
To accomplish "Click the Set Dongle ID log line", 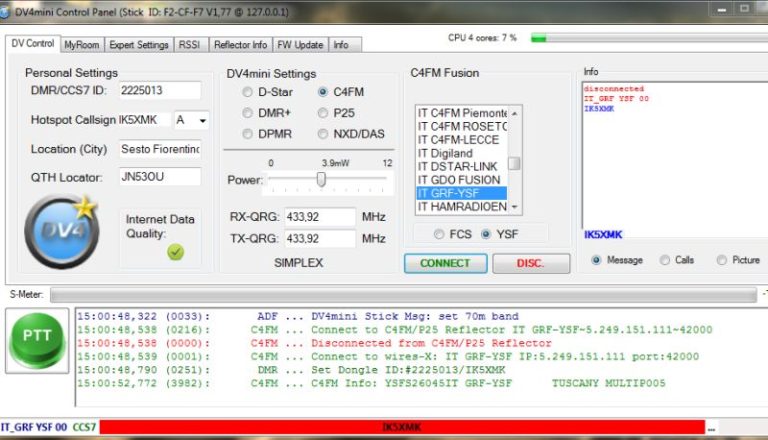I will (x=291, y=370).
